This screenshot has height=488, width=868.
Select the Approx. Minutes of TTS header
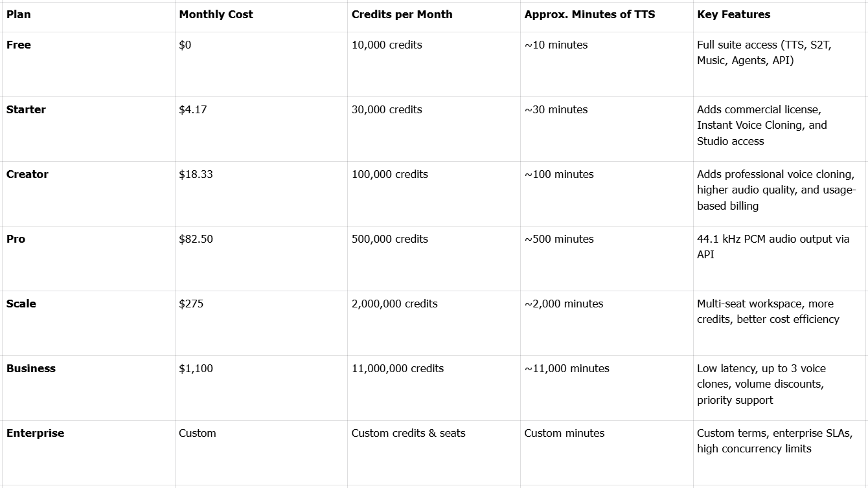pos(589,14)
